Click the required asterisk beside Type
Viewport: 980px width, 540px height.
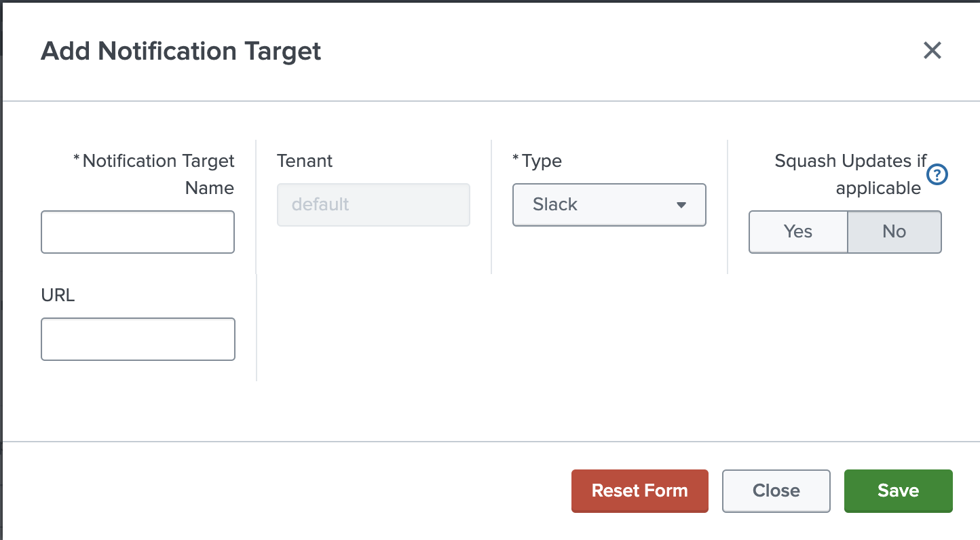tap(516, 159)
